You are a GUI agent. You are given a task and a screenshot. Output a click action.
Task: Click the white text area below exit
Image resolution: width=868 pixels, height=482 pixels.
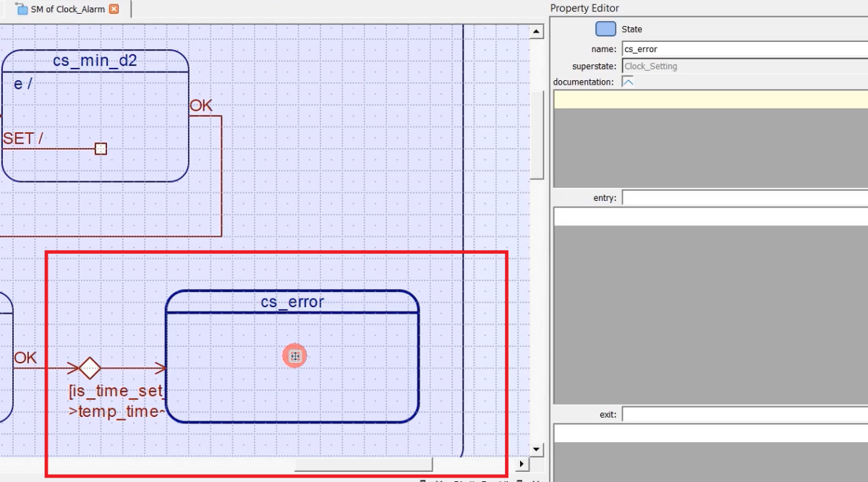coord(710,433)
